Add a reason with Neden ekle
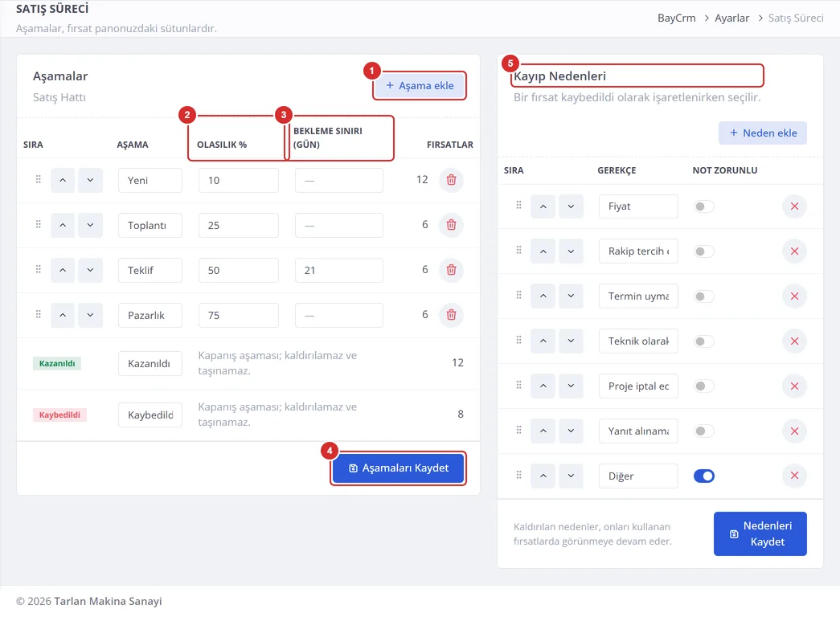Image resolution: width=840 pixels, height=617 pixels. [763, 133]
